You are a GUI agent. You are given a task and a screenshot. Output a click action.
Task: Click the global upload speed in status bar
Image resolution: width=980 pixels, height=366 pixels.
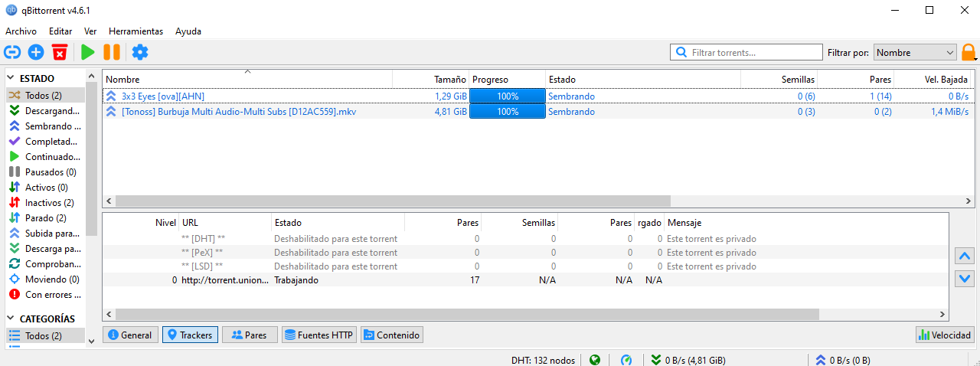coord(842,360)
